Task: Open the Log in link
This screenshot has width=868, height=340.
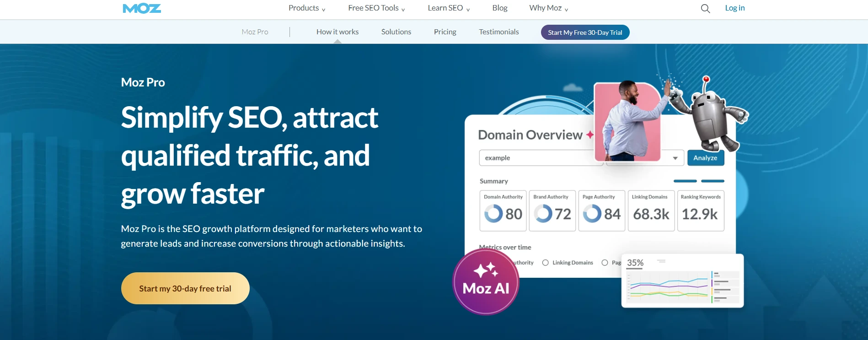Action: (734, 8)
